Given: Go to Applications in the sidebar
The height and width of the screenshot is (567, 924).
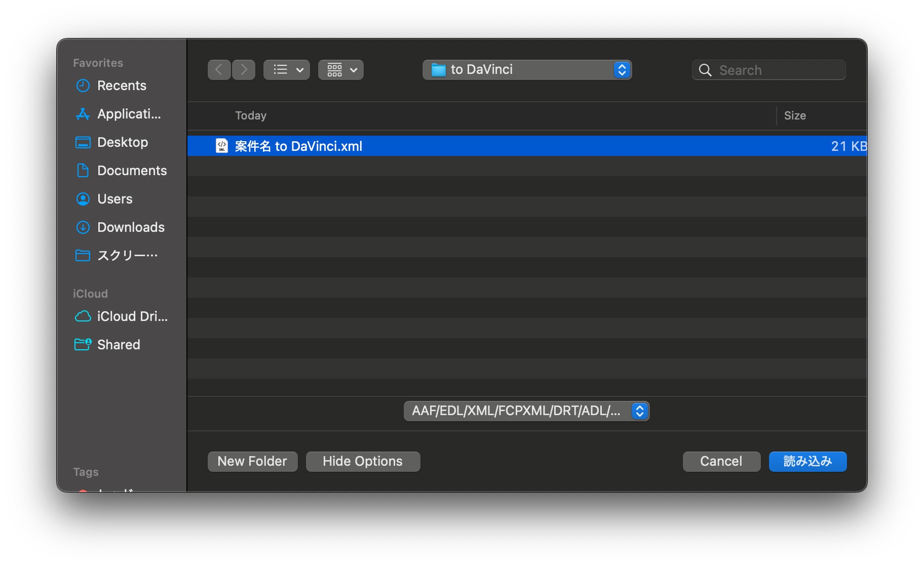Looking at the screenshot, I should [x=129, y=114].
